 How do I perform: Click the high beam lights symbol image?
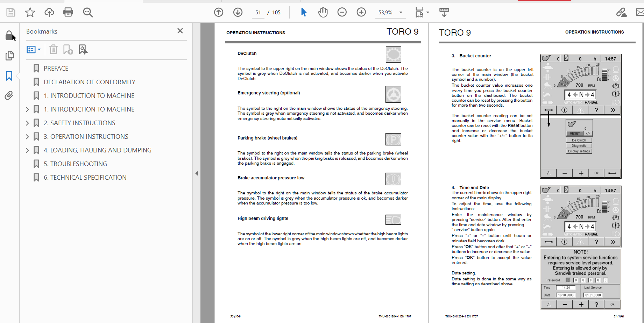(x=393, y=220)
